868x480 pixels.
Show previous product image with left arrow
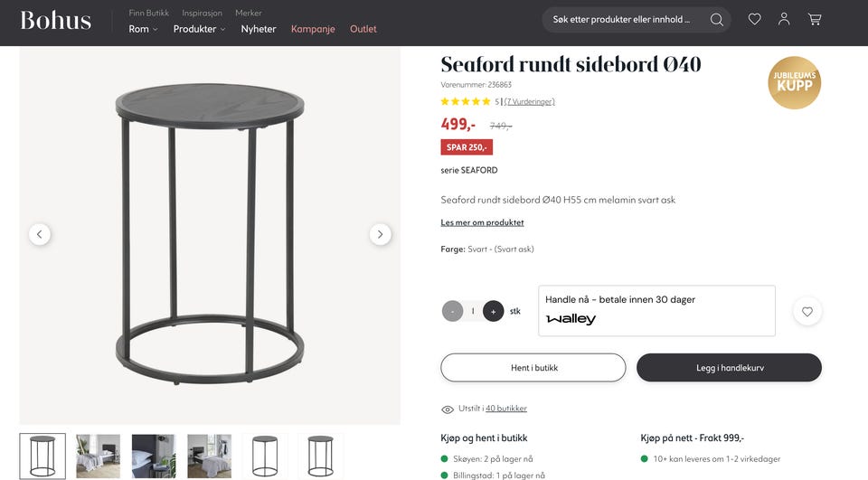coord(39,234)
